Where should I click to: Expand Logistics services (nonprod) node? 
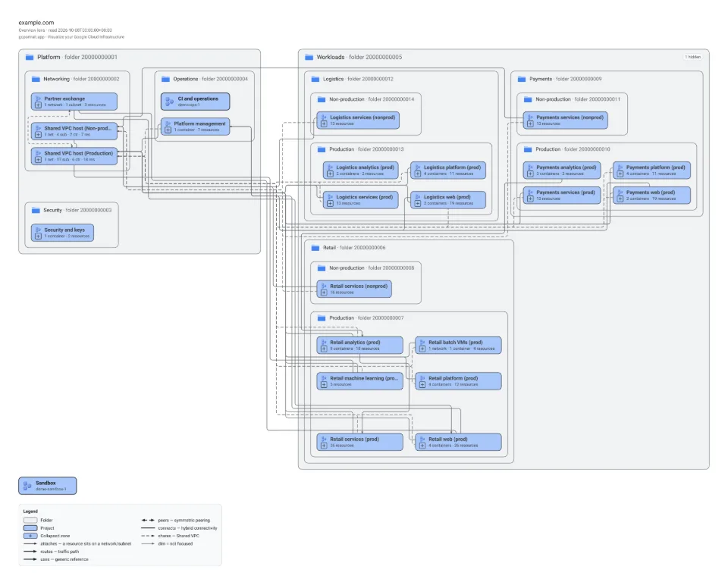coord(324,124)
